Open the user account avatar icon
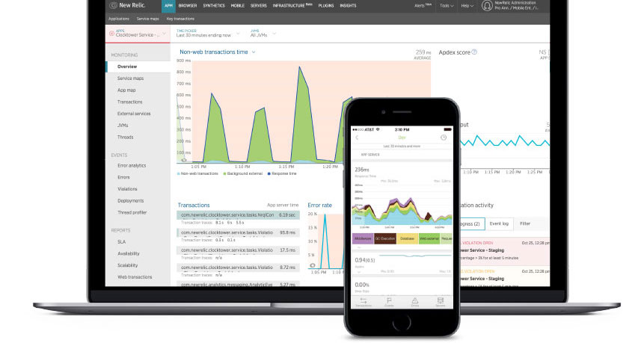 [487, 5]
